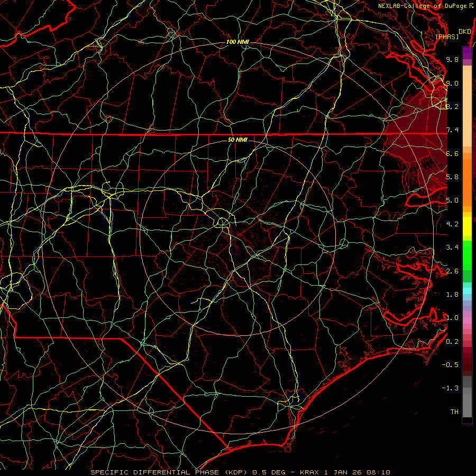The image size is (476, 476).
Task: Pick the pink color bar segment near 1.0
Action: tap(467, 321)
